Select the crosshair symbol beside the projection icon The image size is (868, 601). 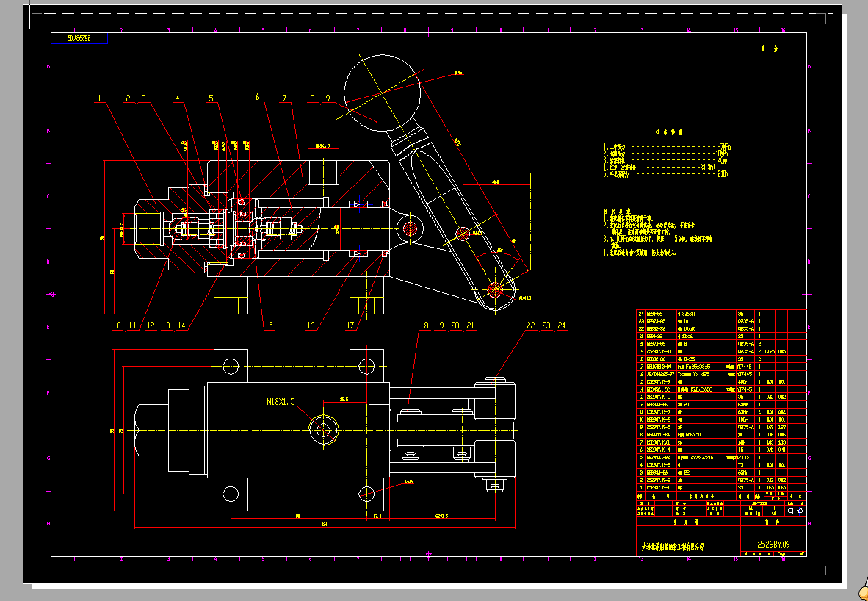click(x=799, y=511)
